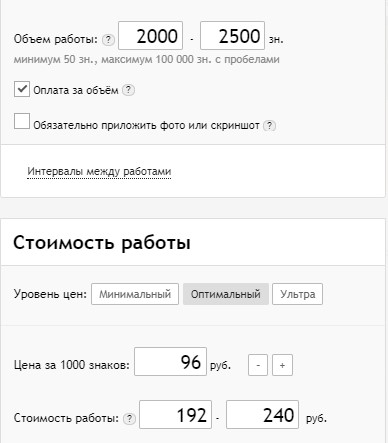Select Минимальный price level
Screen dimensions: 388x443
tap(135, 294)
